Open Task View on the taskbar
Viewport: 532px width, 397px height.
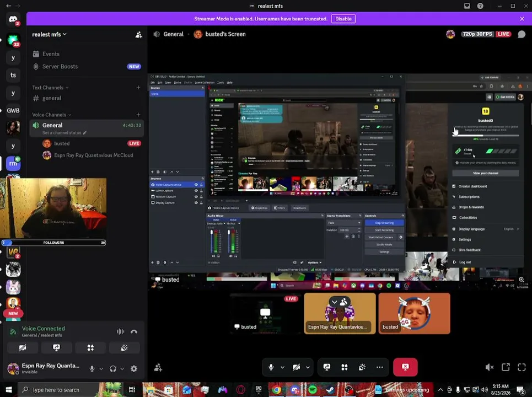pyautogui.click(x=132, y=389)
